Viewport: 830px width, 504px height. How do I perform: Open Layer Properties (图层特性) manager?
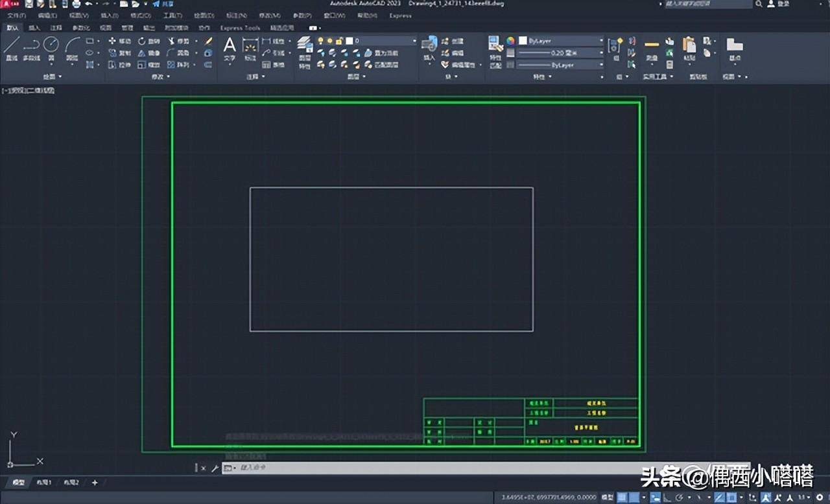[305, 52]
